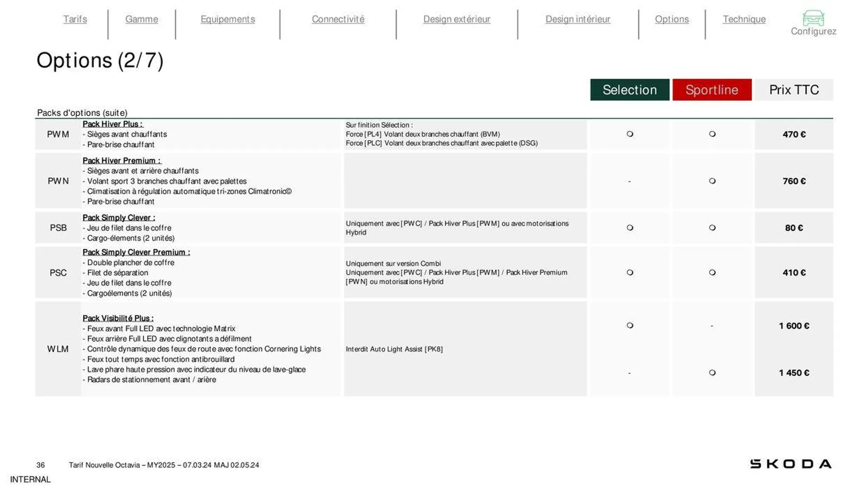The image size is (868, 488).
Task: Click 'Radars de stationnement avant / arière' line
Action: point(149,380)
